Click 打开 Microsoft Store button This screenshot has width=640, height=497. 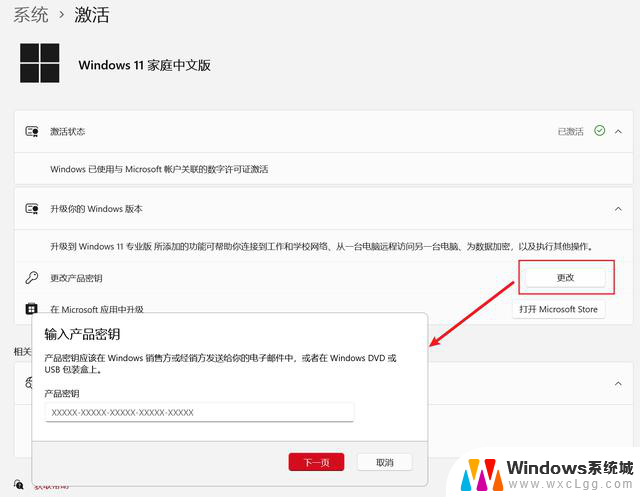tap(558, 309)
